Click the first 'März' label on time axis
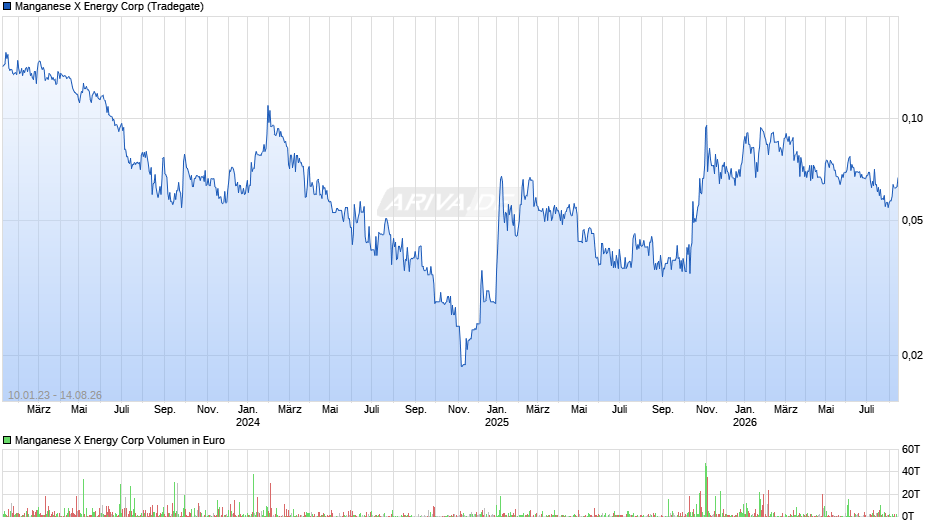 pyautogui.click(x=39, y=409)
